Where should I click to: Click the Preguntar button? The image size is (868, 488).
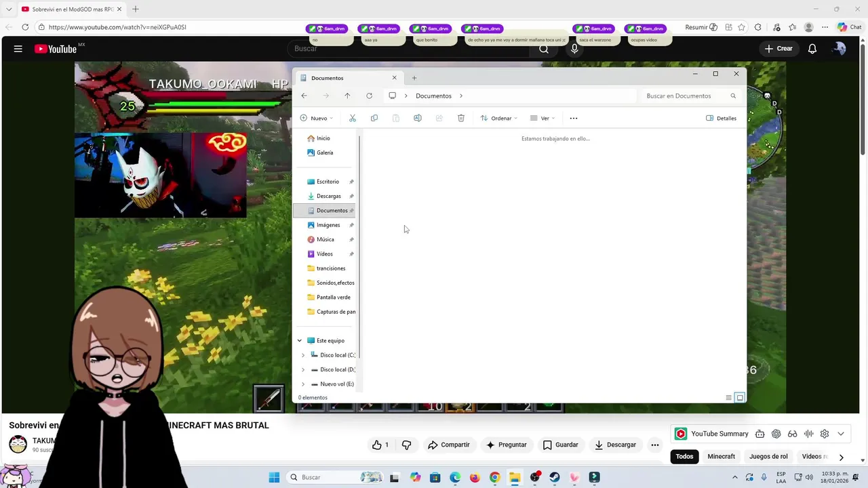click(506, 445)
